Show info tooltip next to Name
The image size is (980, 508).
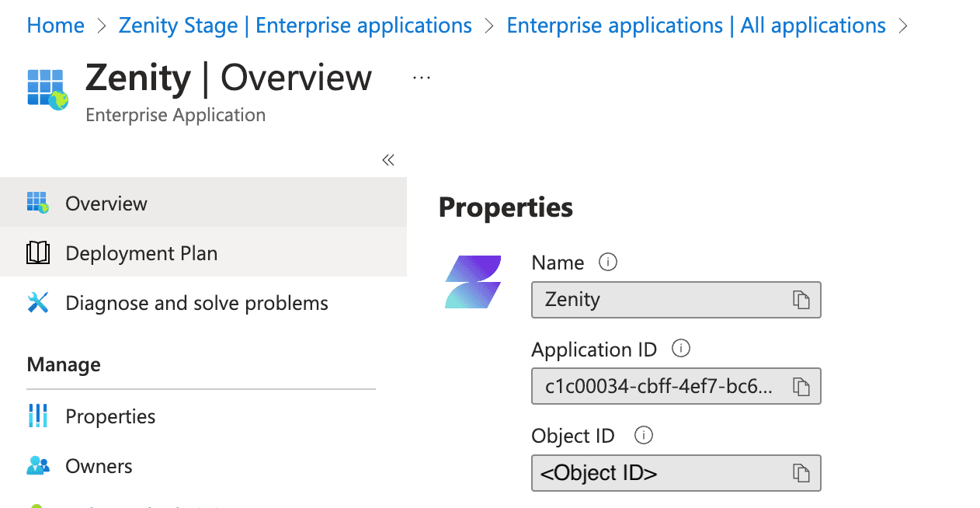tap(608, 262)
